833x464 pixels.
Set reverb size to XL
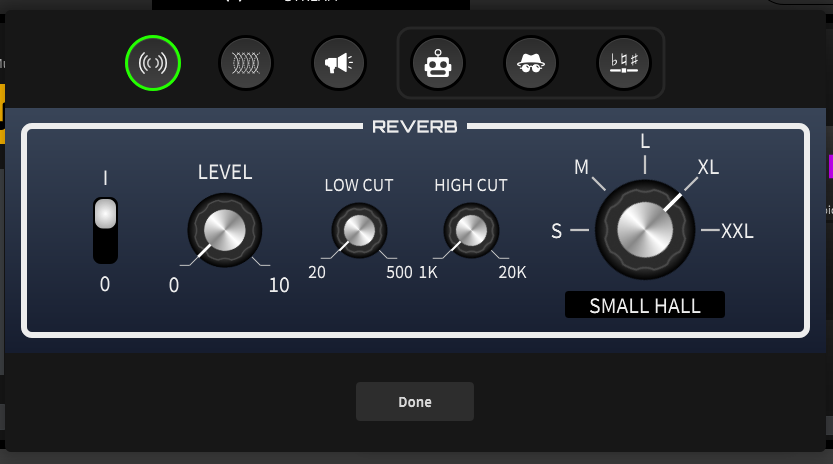point(708,167)
